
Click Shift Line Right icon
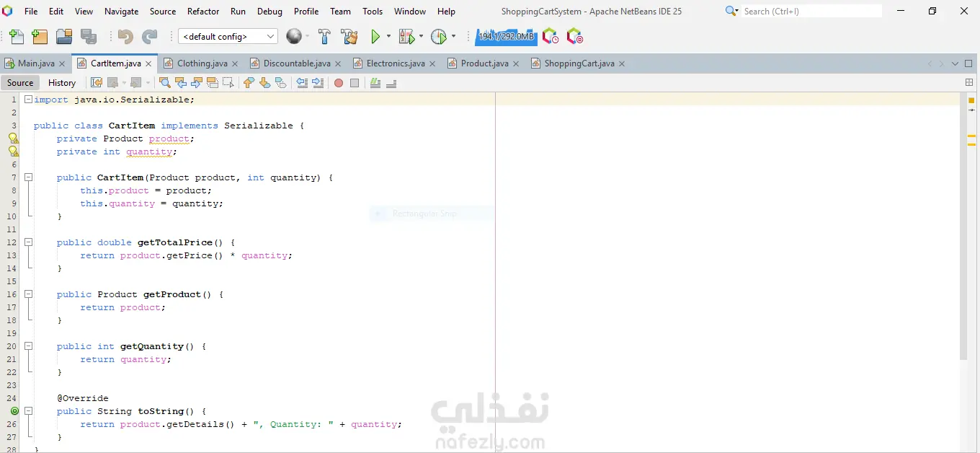point(318,83)
